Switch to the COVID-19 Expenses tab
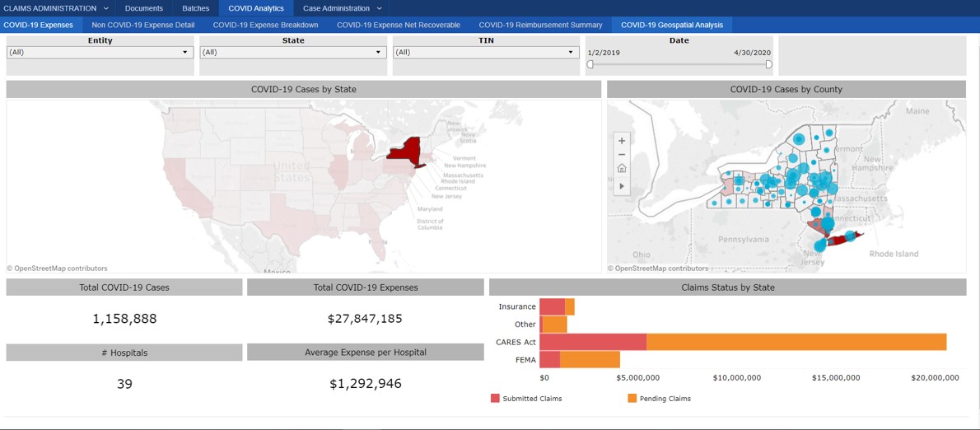The image size is (980, 430). [39, 25]
